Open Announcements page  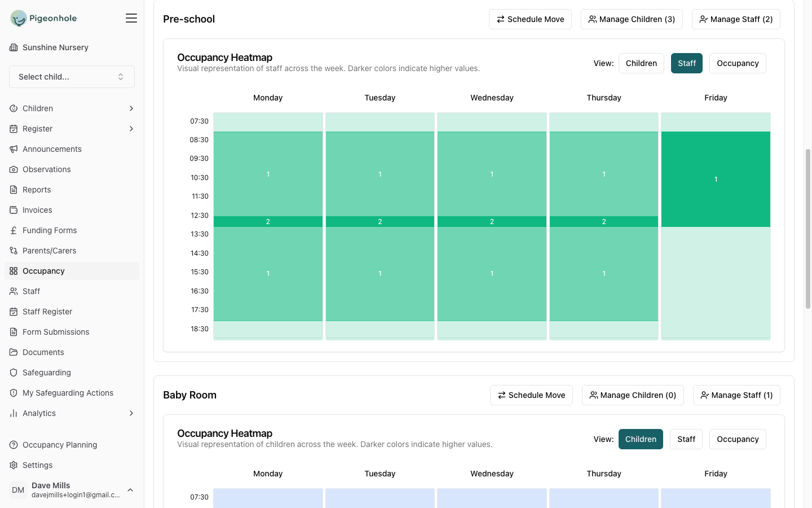(x=72, y=149)
